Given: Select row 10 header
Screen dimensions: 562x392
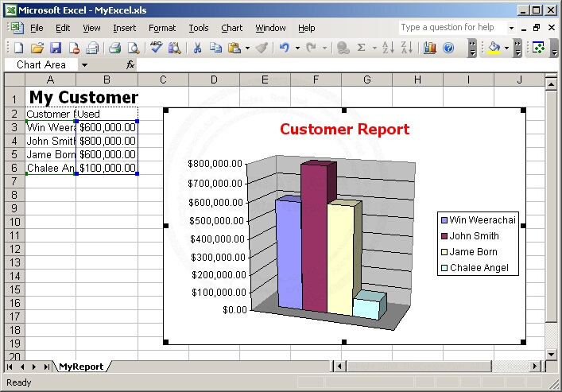Looking at the screenshot, I should 14,222.
